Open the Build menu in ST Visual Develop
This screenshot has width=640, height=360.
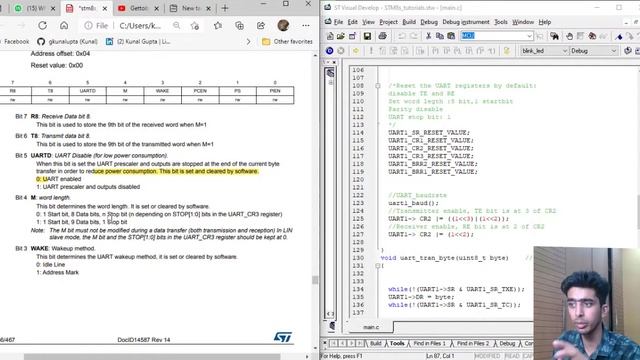coord(409,22)
